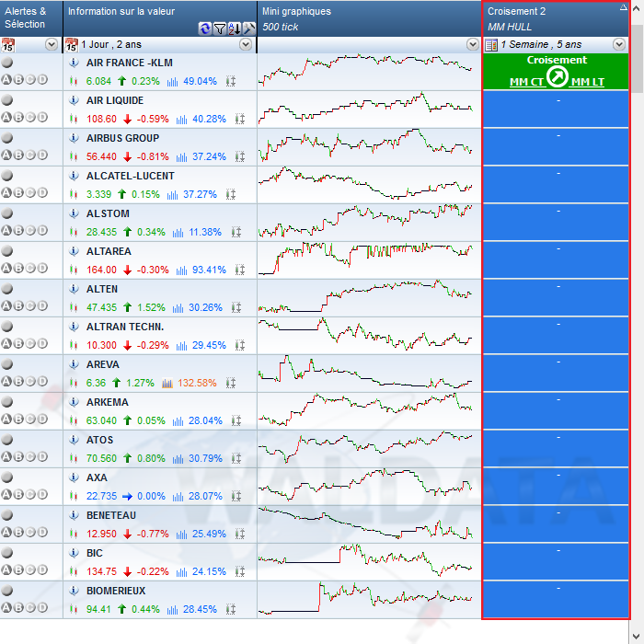Open BENETEAU stock name
644x644 pixels.
click(111, 515)
